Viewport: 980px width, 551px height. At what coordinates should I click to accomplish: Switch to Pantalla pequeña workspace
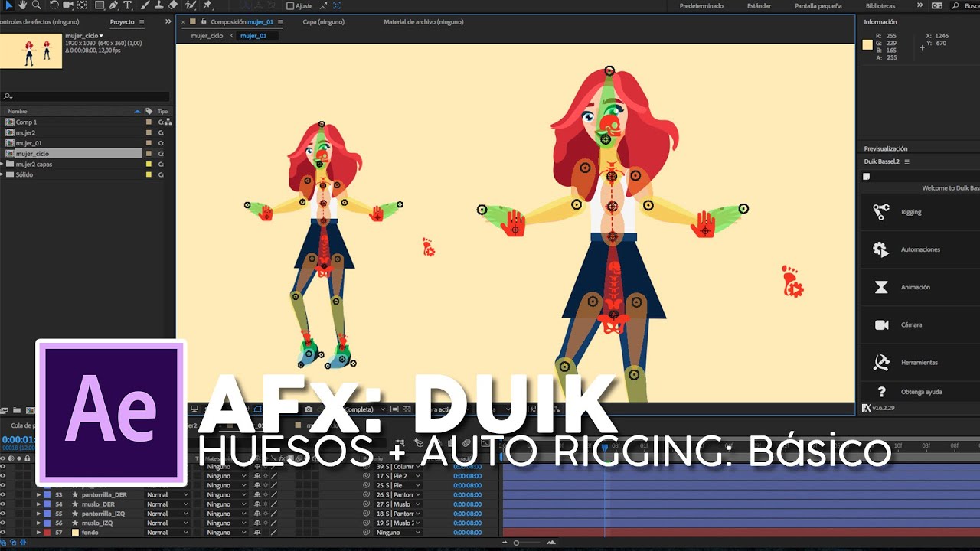pyautogui.click(x=818, y=5)
